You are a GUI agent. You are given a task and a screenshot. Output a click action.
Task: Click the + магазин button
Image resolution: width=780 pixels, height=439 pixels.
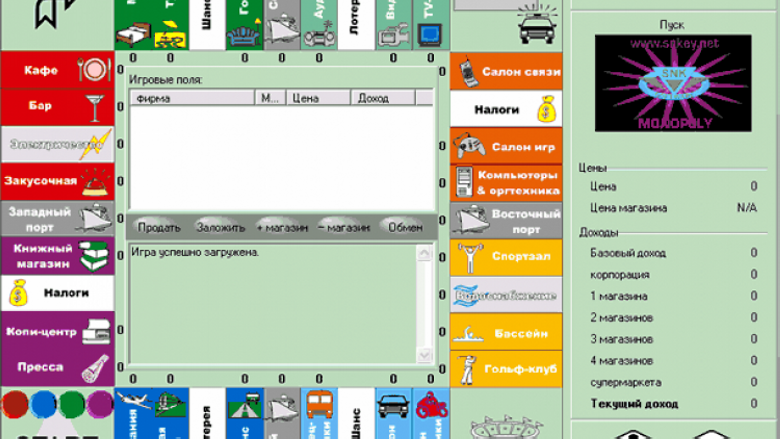coord(282,227)
